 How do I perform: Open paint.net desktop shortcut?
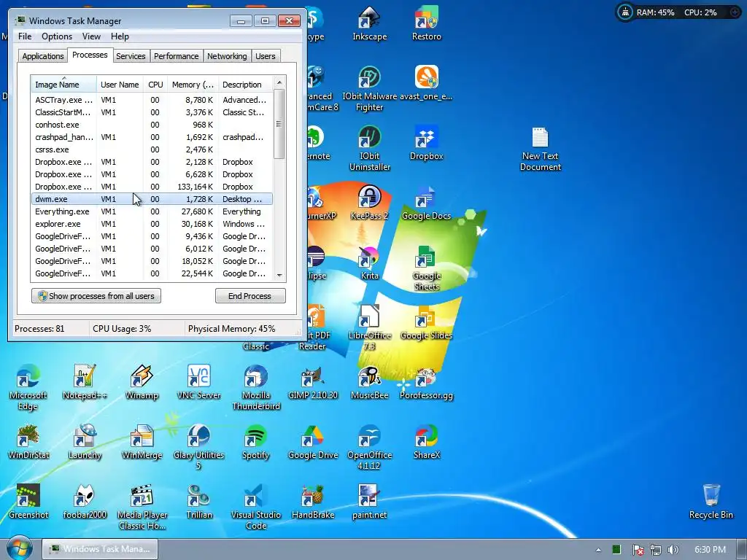pyautogui.click(x=369, y=502)
